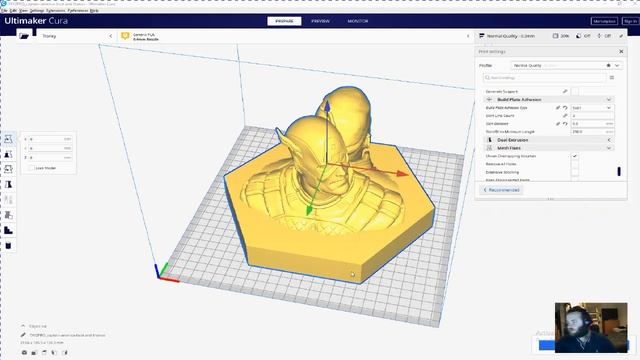The image size is (640, 360).
Task: Click the edit pencil at print settings header
Action: (x=621, y=36)
